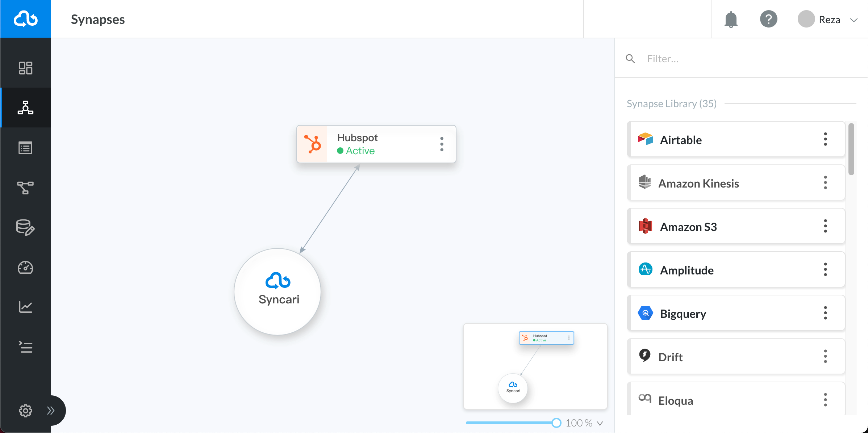Select the Bigquery synapse card
The image size is (868, 433).
(736, 314)
